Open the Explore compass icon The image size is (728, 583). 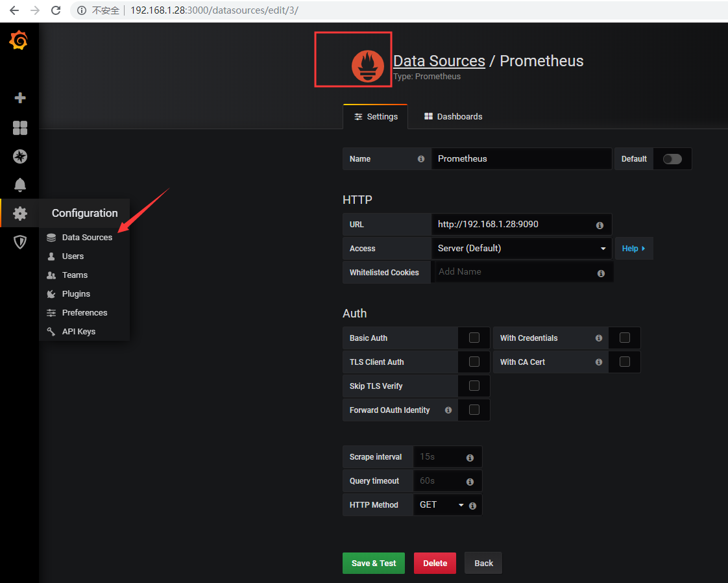click(x=20, y=156)
